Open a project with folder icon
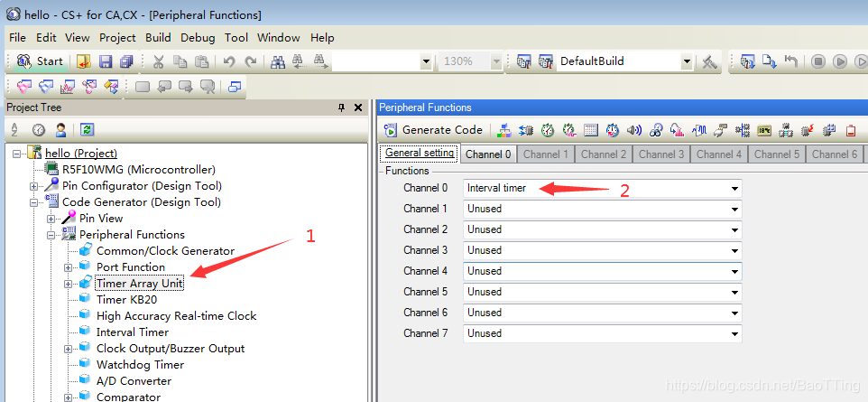This screenshot has height=402, width=868. click(84, 61)
